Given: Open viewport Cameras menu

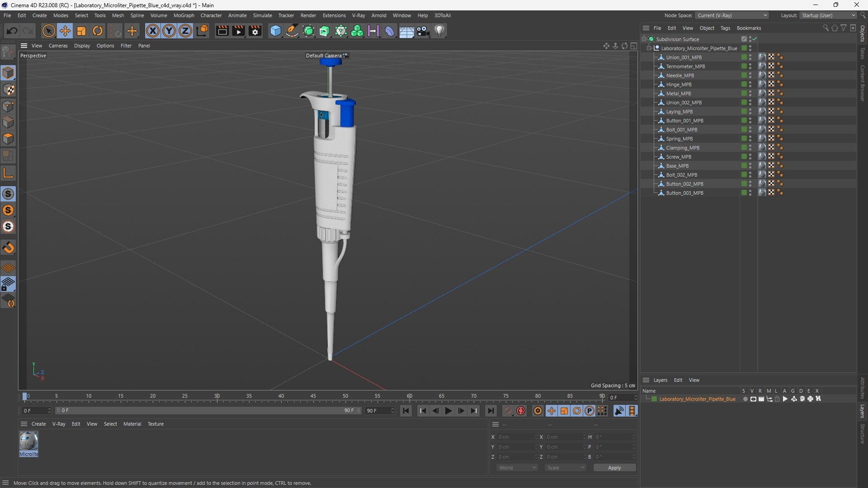Looking at the screenshot, I should click(x=58, y=46).
